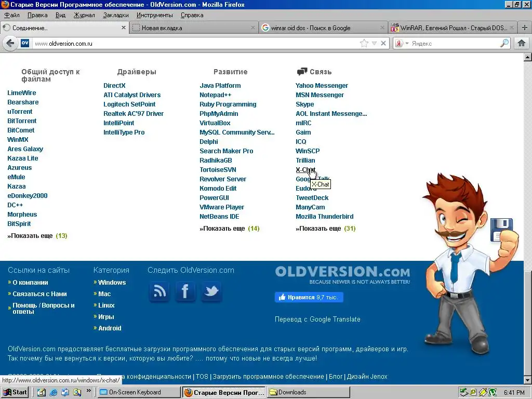Click the search magnifier icon
Screen dimensions: 532x399
(504, 43)
